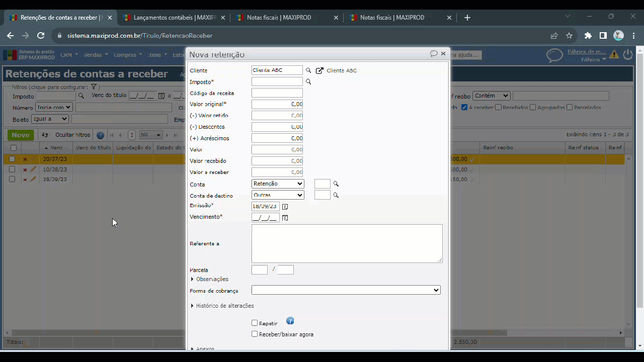Click inside the Referente a text area

[347, 243]
